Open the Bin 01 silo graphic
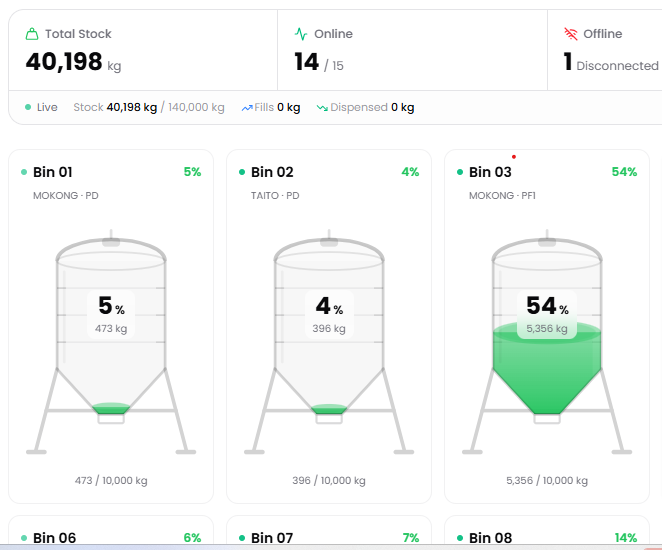The image size is (662, 552). pyautogui.click(x=111, y=342)
